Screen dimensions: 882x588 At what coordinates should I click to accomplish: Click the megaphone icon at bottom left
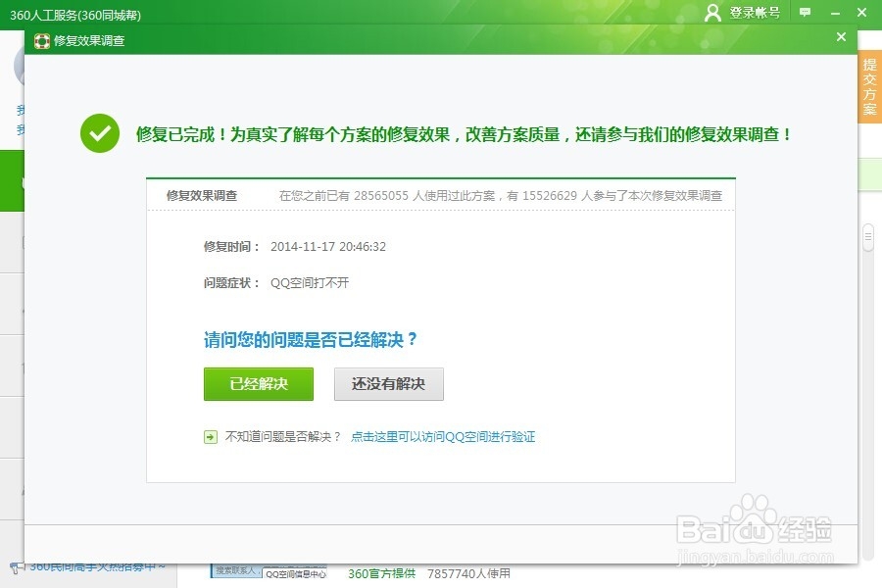[17, 567]
